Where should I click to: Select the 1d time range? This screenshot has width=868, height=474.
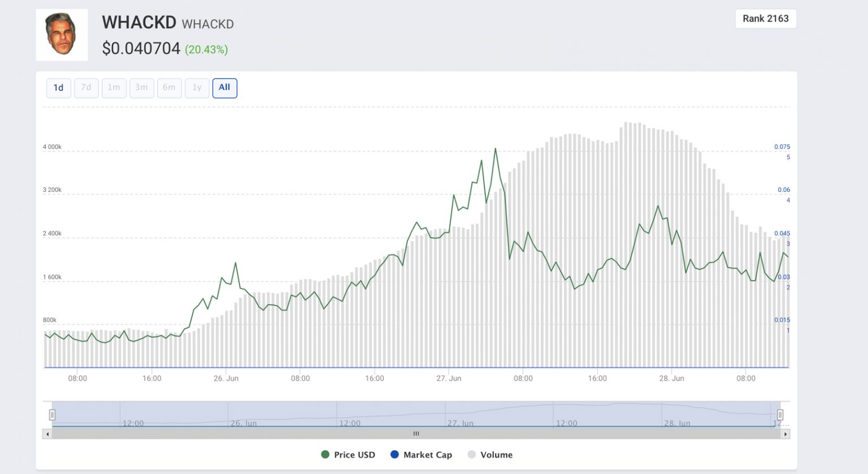pyautogui.click(x=58, y=88)
